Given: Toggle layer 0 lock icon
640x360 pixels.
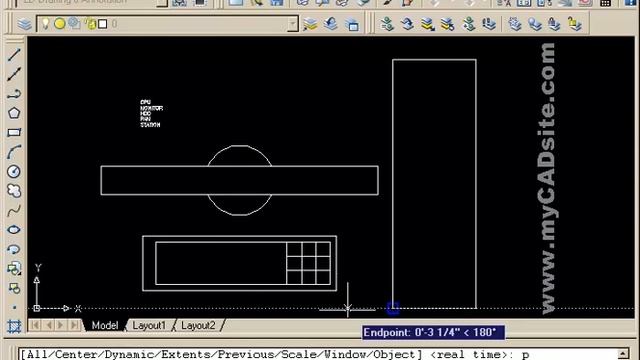Looking at the screenshot, I should pos(90,24).
